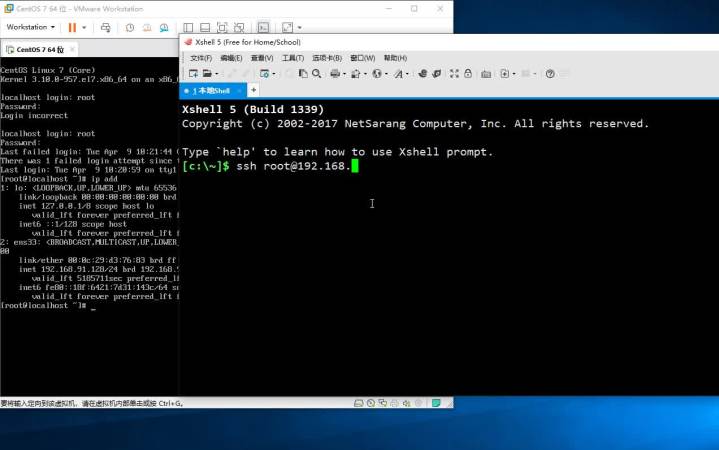The image size is (719, 450).
Task: Open the snapshot manager icon in VMware
Action: coord(164,28)
